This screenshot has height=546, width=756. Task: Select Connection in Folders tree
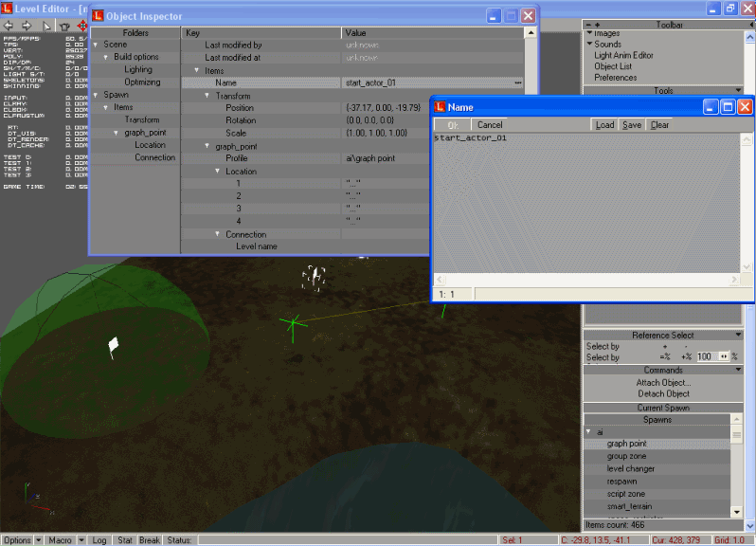point(154,157)
